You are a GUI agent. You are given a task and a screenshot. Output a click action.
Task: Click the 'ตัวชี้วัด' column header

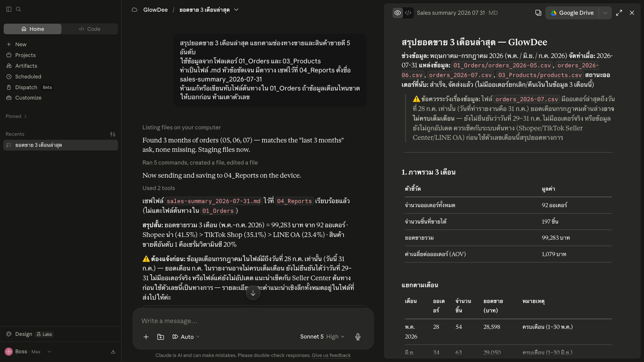click(x=413, y=189)
